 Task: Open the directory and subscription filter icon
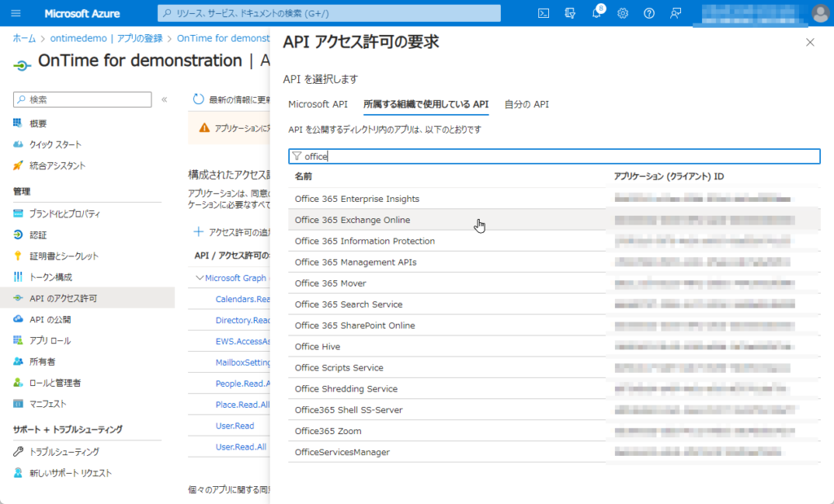click(x=570, y=13)
